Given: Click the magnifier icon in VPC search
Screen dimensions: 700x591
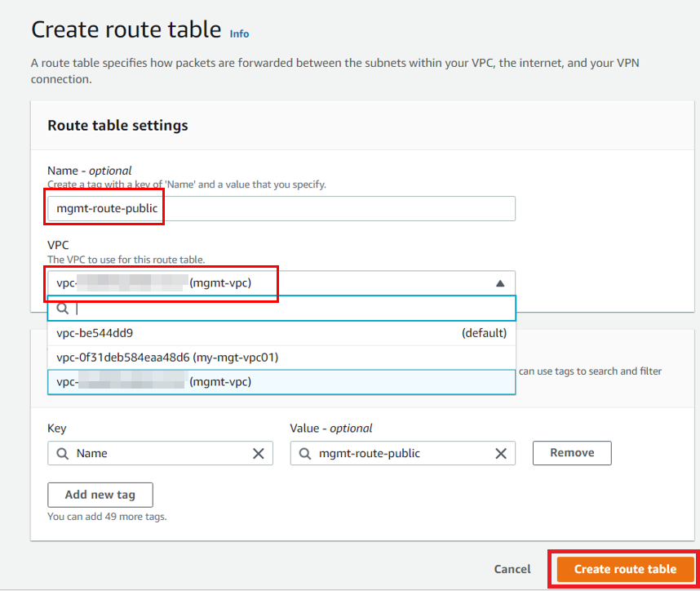Looking at the screenshot, I should tap(63, 309).
